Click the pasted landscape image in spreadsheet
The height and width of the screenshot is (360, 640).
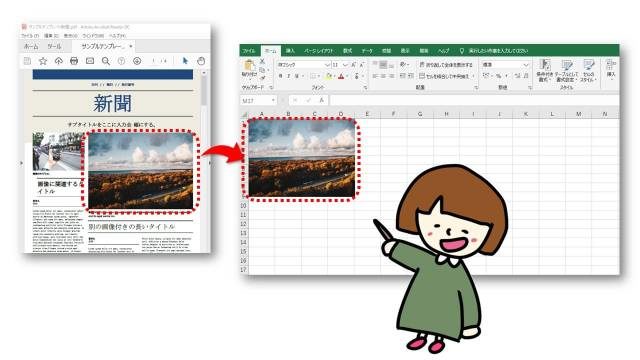point(302,158)
